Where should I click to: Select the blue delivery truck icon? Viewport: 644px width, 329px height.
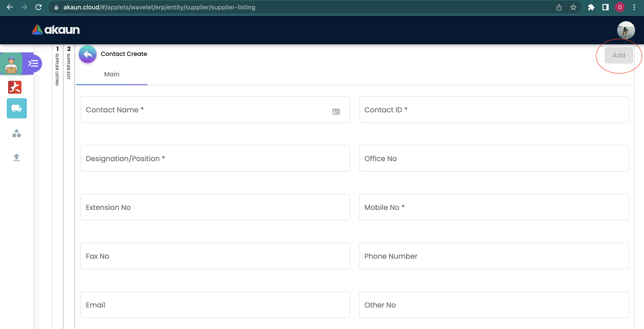click(17, 108)
